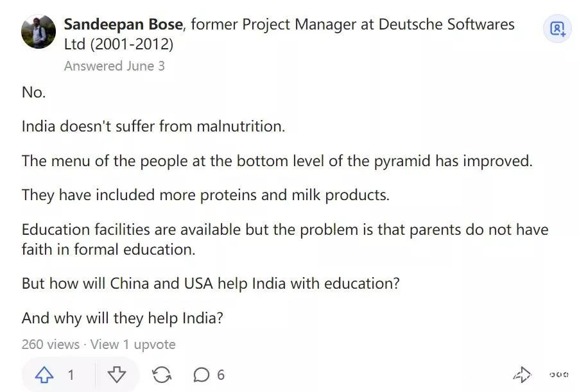The height and width of the screenshot is (392, 579).
Task: Click the "And why will they help India?" line
Action: click(122, 318)
